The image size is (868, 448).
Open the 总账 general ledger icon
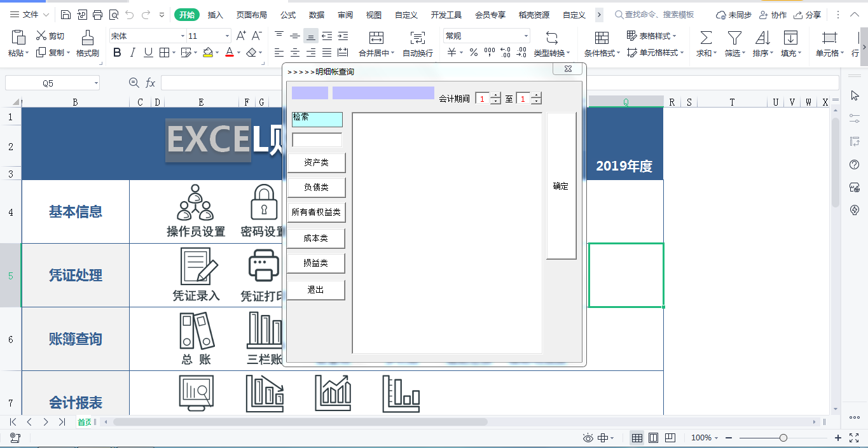[195, 331]
